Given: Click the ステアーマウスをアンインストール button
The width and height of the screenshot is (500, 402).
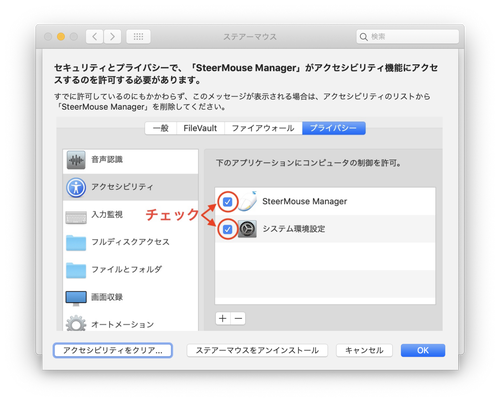Looking at the screenshot, I should [x=257, y=350].
